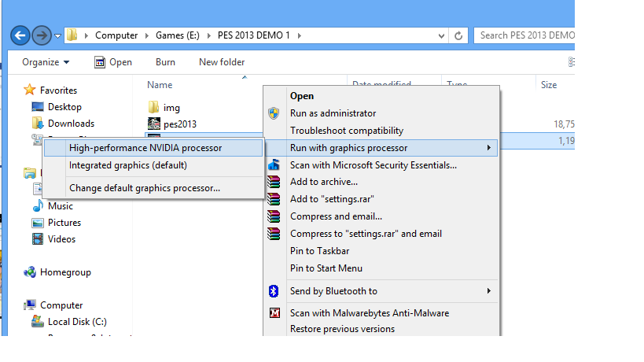This screenshot has height=362, width=644.
Task: Open address bar history dropdown
Action: click(441, 35)
